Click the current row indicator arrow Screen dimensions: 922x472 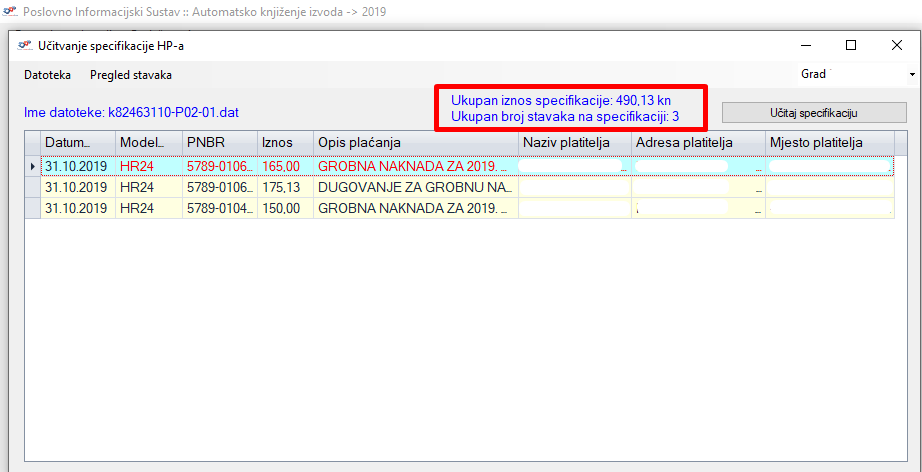point(32,166)
